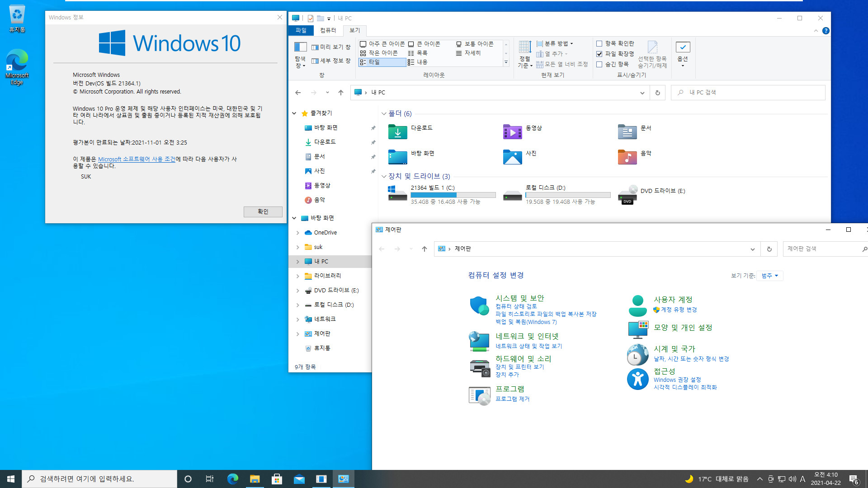868x488 pixels.
Task: Switch to the 컴퓨터 ribbon tab
Action: (328, 30)
